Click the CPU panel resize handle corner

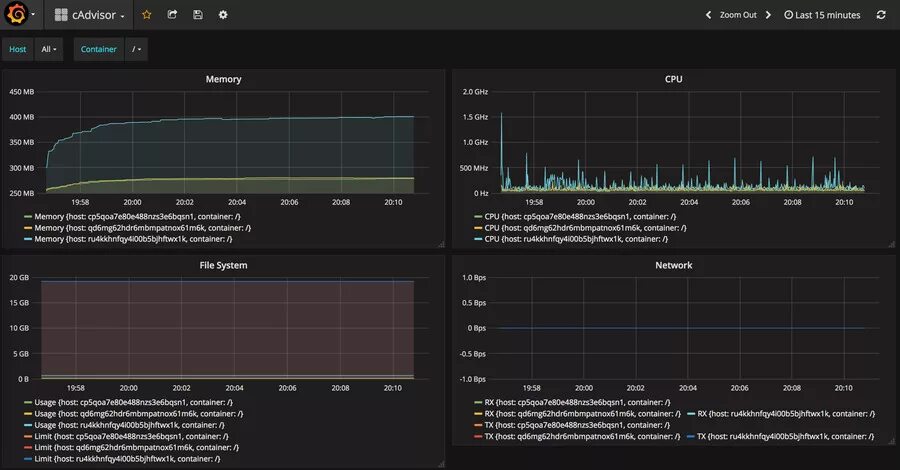tap(891, 244)
